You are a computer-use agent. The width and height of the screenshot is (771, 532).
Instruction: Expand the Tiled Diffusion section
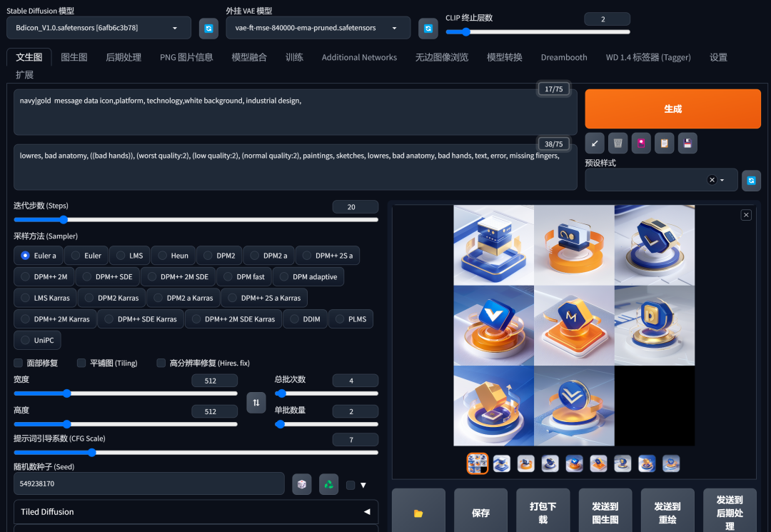[196, 512]
